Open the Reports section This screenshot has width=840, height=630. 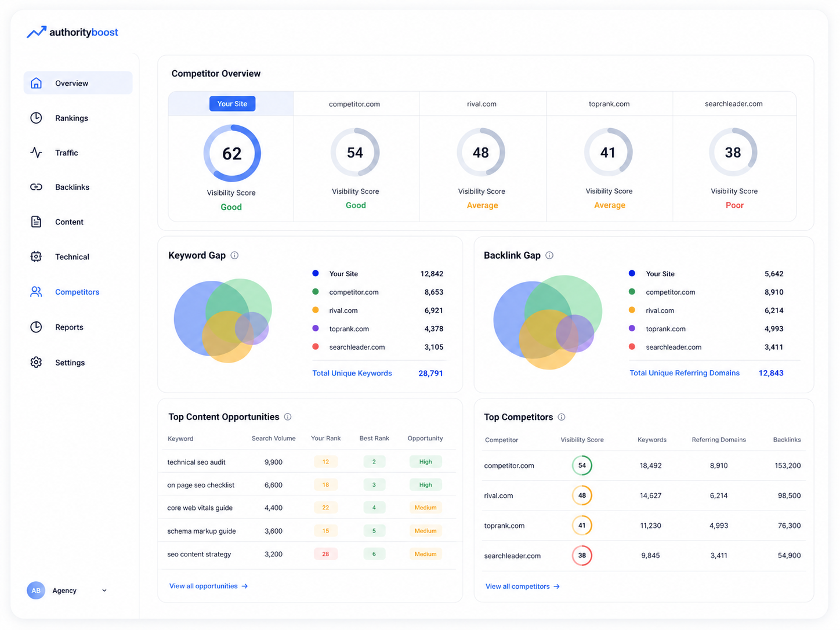click(78, 327)
